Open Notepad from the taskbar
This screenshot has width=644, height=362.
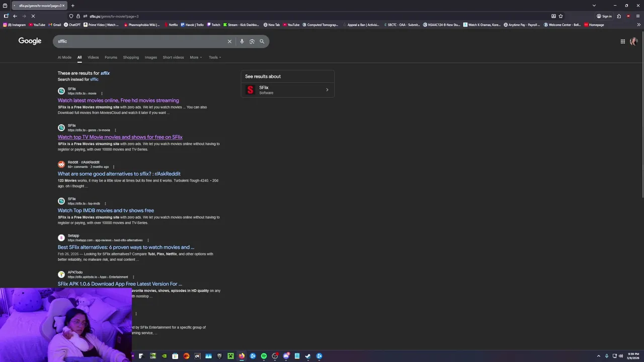[297, 356]
